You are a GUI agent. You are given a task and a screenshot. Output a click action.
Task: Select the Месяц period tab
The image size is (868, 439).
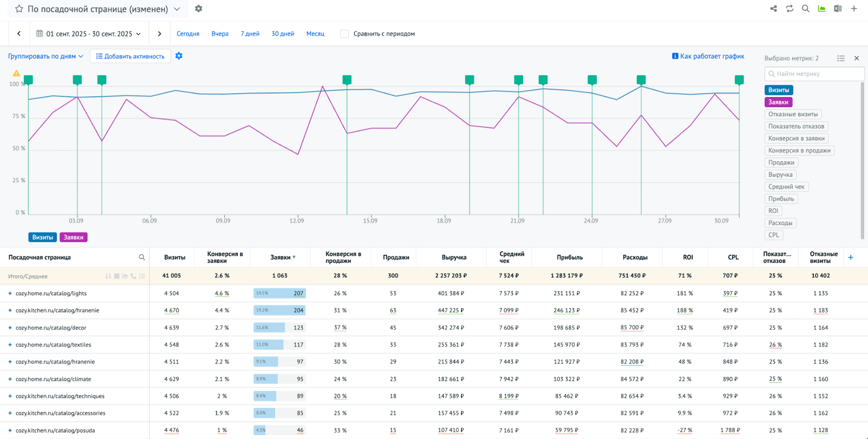point(315,34)
